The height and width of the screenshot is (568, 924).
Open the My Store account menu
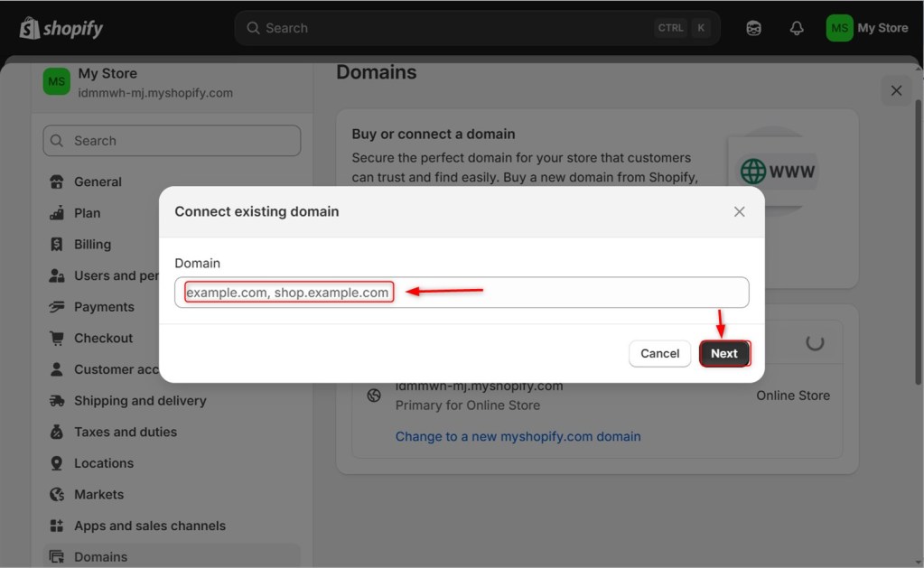867,27
